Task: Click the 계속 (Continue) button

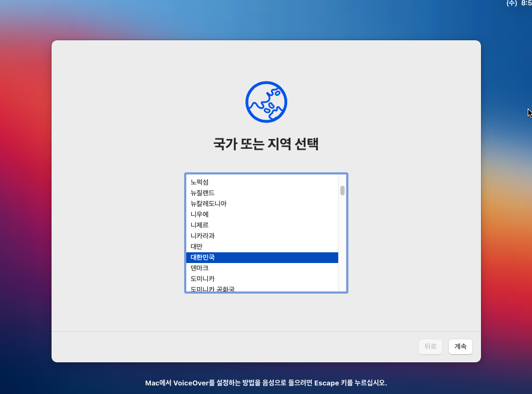Action: pyautogui.click(x=460, y=346)
